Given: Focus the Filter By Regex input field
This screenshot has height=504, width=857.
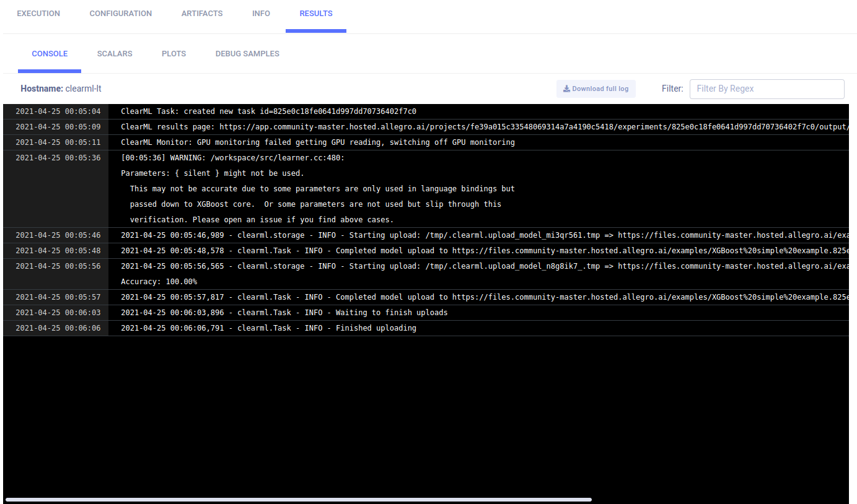Looking at the screenshot, I should point(767,89).
